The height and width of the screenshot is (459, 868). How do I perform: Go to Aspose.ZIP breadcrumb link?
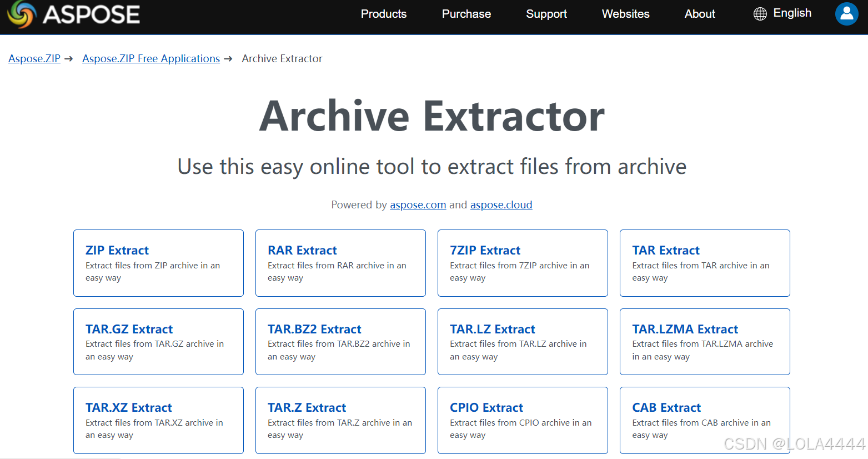tap(34, 59)
